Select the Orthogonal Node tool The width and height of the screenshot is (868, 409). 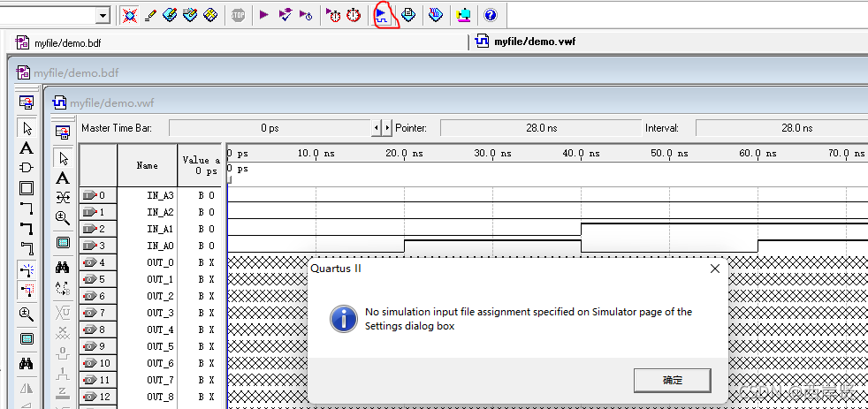coord(26,208)
